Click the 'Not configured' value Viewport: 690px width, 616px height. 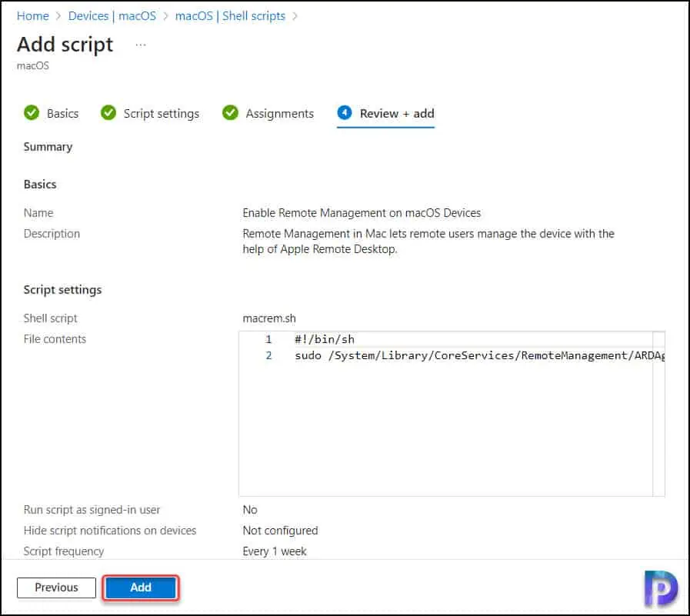pos(280,531)
